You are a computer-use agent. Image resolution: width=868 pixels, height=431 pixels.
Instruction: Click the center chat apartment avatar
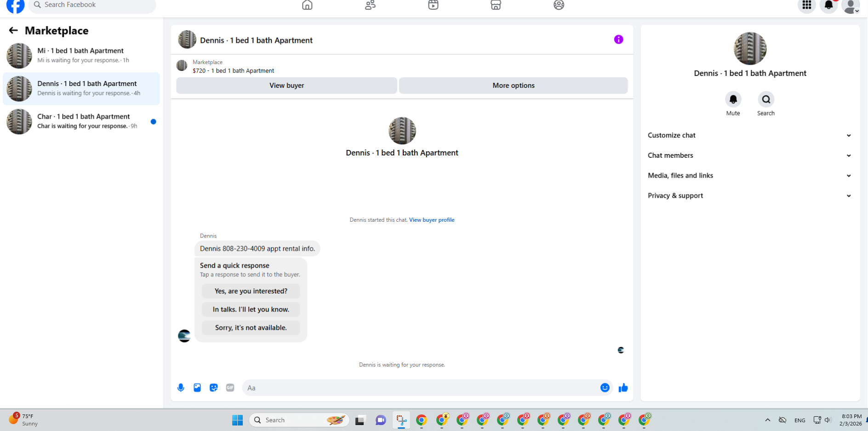point(402,131)
